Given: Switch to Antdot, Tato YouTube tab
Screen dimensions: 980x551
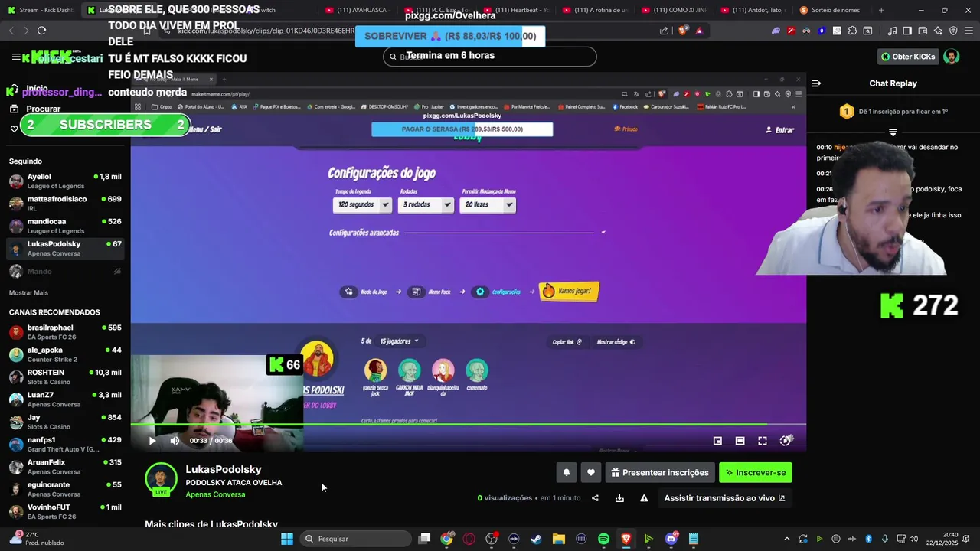Looking at the screenshot, I should (x=753, y=10).
